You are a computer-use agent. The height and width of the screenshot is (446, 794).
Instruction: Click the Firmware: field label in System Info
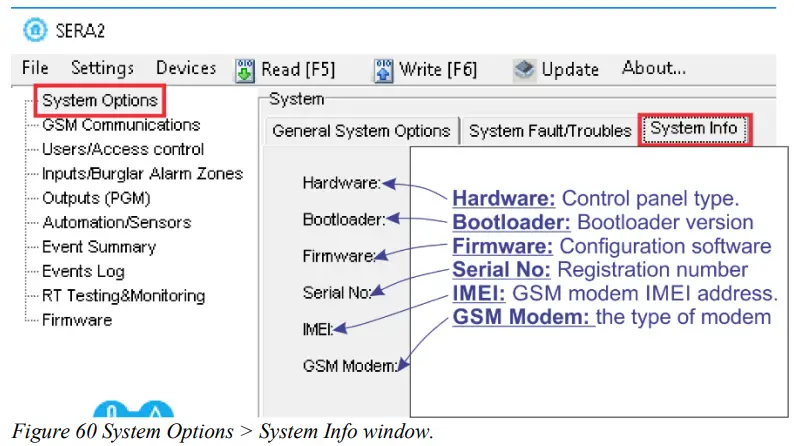[x=339, y=256]
